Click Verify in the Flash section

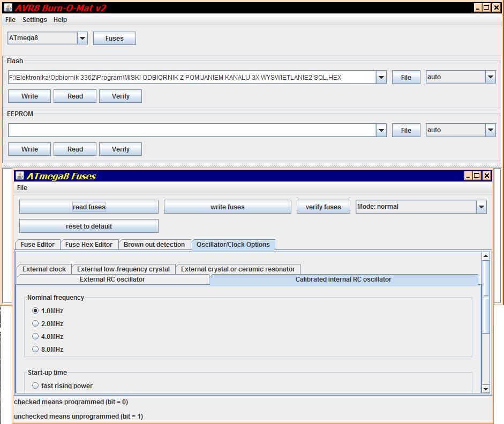121,96
